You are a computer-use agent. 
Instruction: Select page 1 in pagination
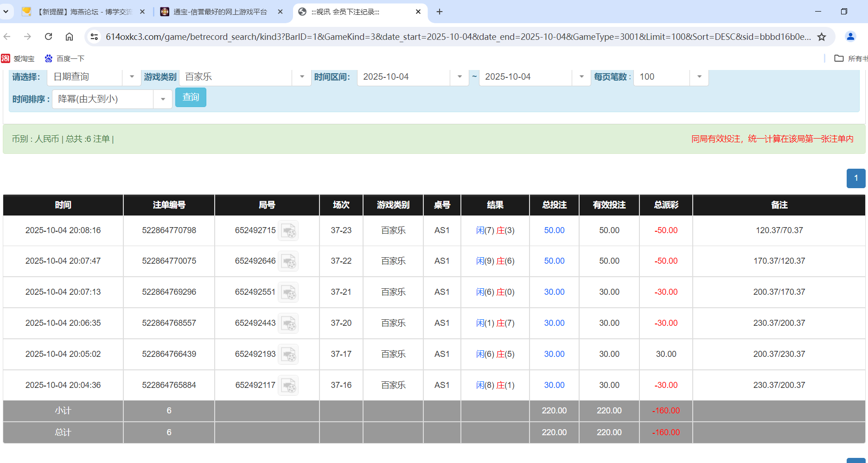856,178
